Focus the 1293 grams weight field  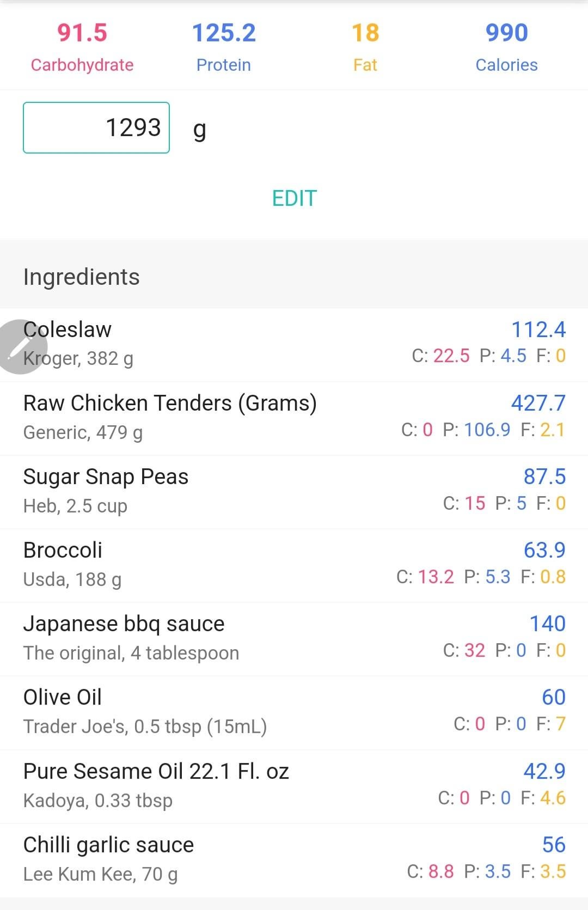(x=96, y=128)
